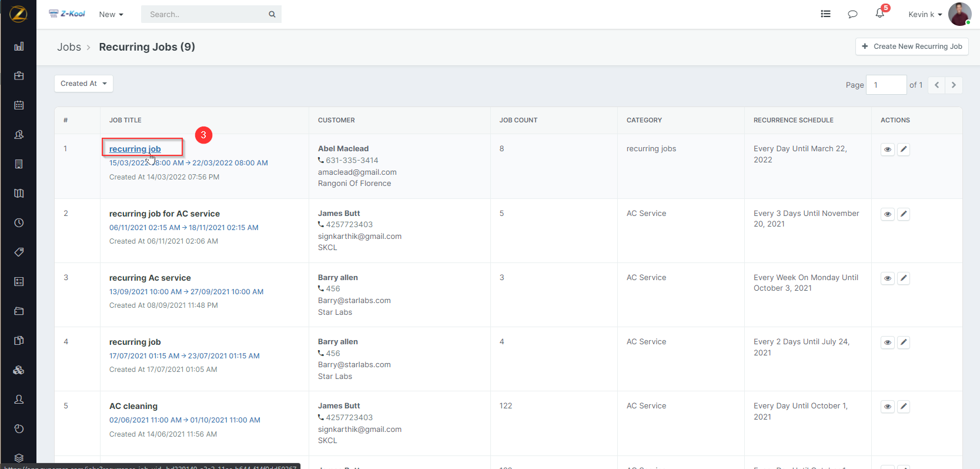View recurring Ac service job via eye icon
The height and width of the screenshot is (469, 980).
pyautogui.click(x=888, y=278)
